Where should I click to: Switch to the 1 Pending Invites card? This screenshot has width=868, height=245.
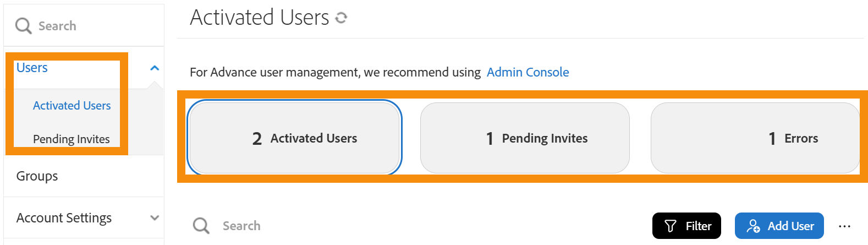coord(525,138)
